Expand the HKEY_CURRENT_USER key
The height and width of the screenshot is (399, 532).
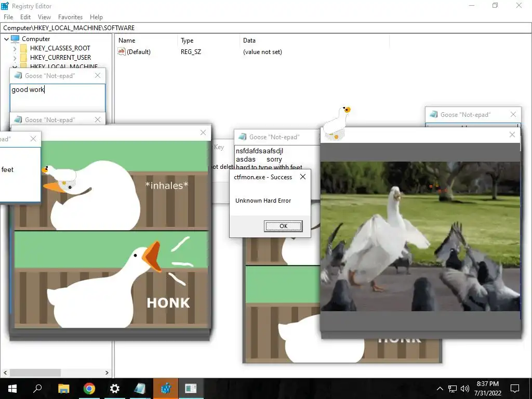click(15, 58)
